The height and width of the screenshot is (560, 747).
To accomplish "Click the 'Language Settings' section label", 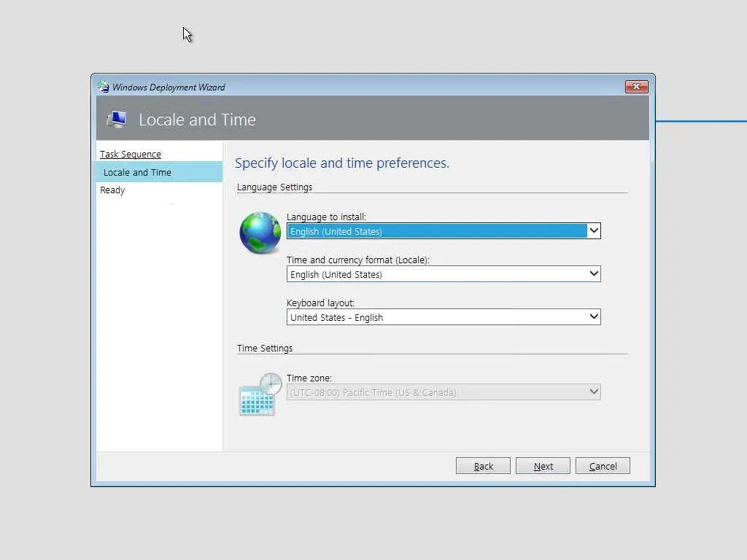I will click(x=274, y=187).
